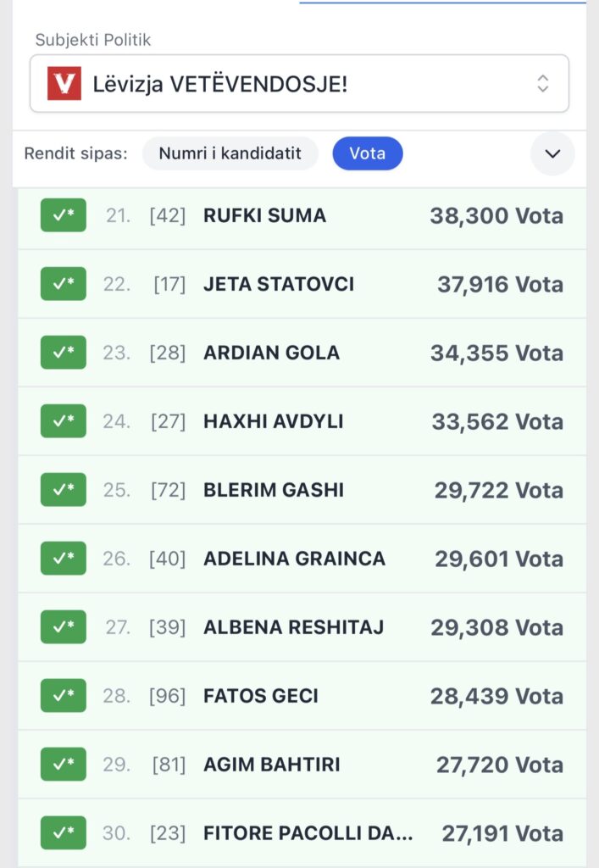Screen dimensions: 599x868
Task: Click green check badge beside Agim Bahtiri
Action: (x=64, y=765)
